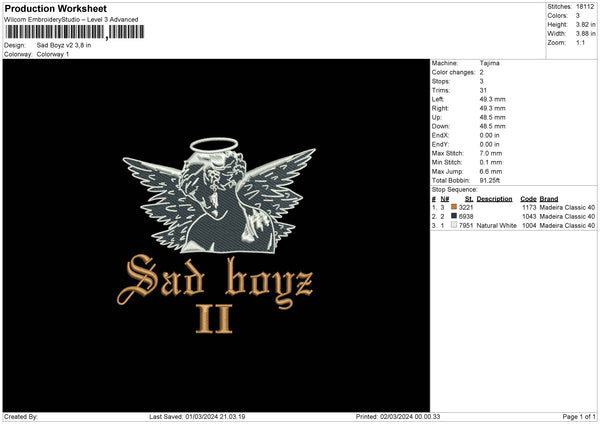The width and height of the screenshot is (600, 424).
Task: Select 'Wilcom EmbroideryStudio – Level 3 Advanced' text
Action: [71, 20]
